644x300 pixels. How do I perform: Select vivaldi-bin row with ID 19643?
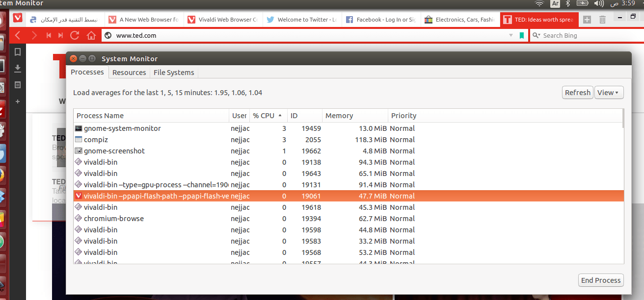(348, 174)
